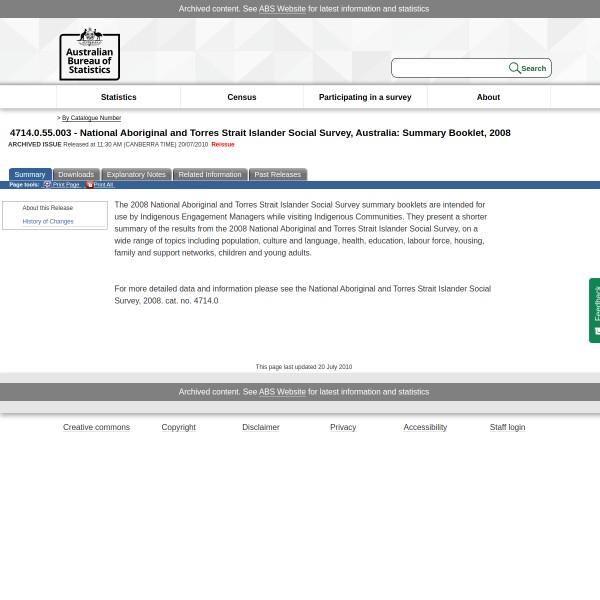Switch to the Past Releases tab
This screenshot has height=600, width=600.
pyautogui.click(x=277, y=174)
